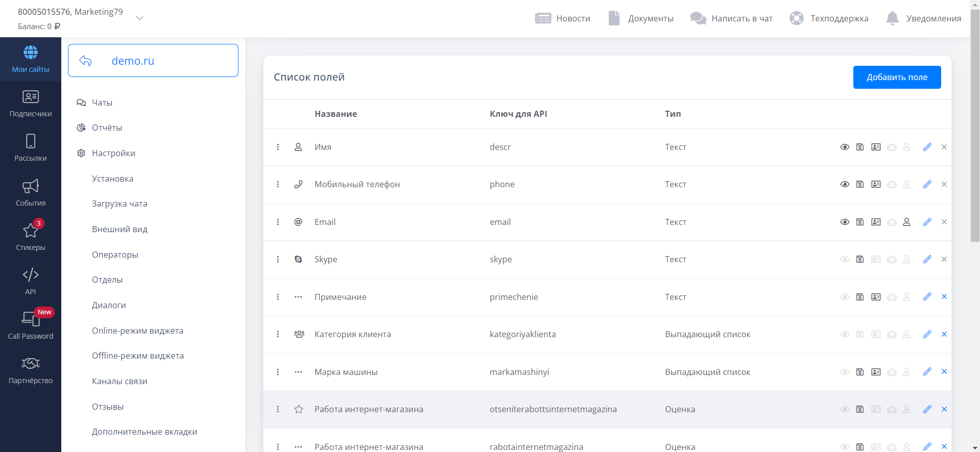Toggle eye visibility for the Имя field
This screenshot has height=452, width=980.
pyautogui.click(x=845, y=147)
